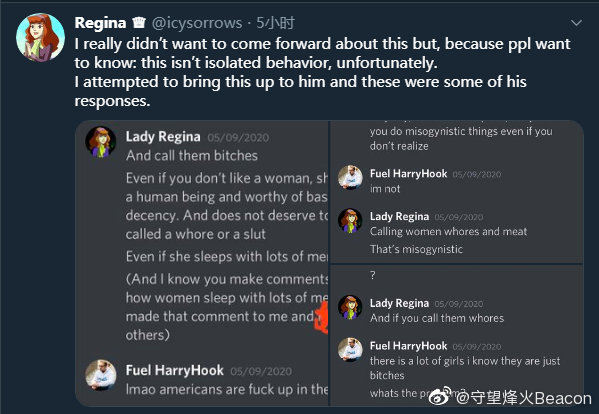Screen dimensions: 599x414
Task: Click Lady Regina's avatar beside 'Calling women whores'
Action: (350, 220)
